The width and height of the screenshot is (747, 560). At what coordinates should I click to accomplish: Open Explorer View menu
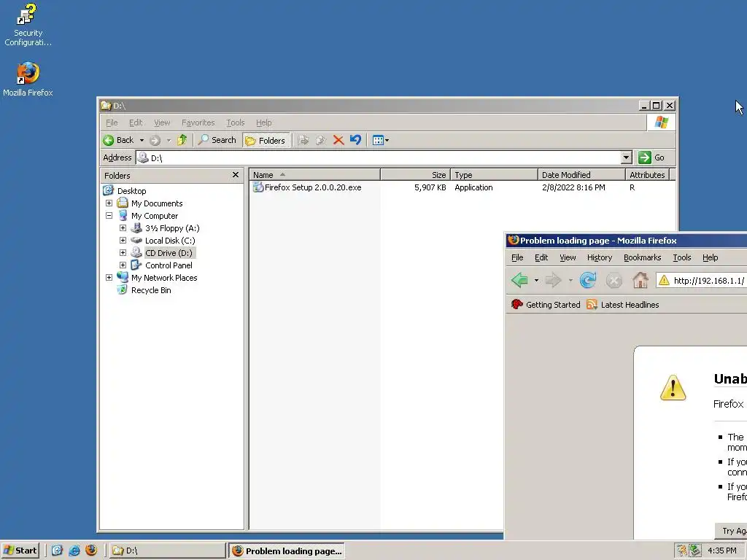click(x=162, y=122)
